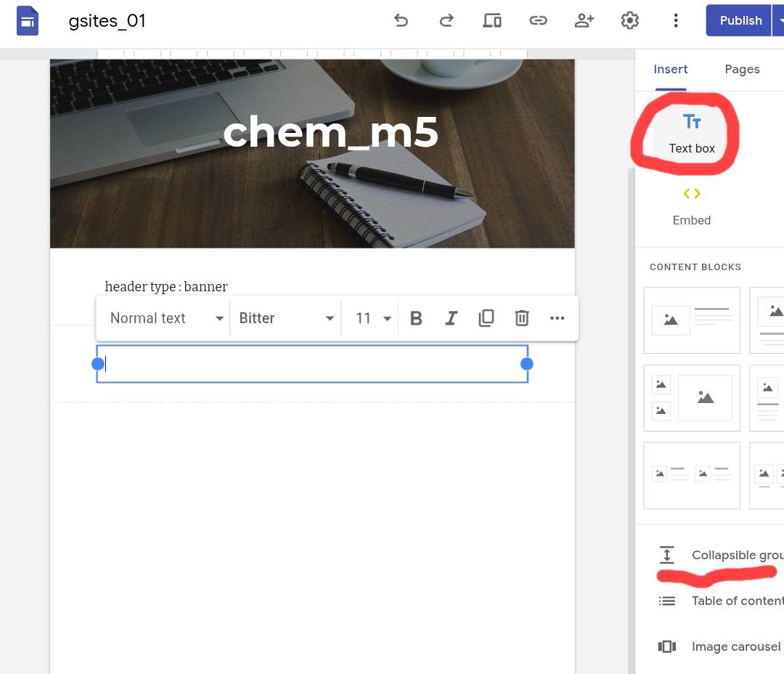This screenshot has height=674, width=784.
Task: Click the Undo arrow icon
Action: coord(401,20)
